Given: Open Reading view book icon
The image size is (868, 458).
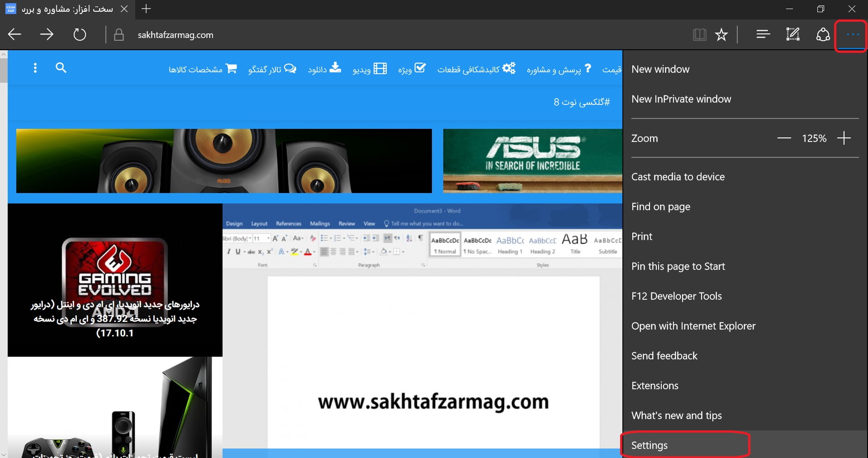Looking at the screenshot, I should point(699,34).
